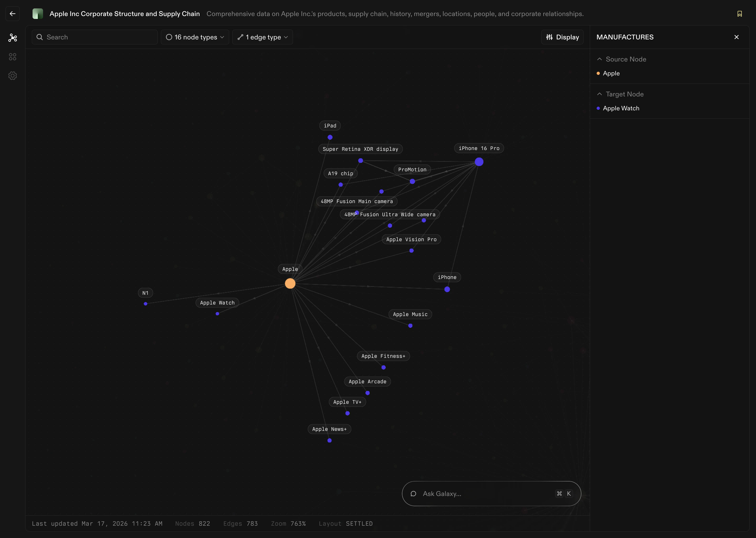Image resolution: width=756 pixels, height=538 pixels.
Task: Open the grid apps sidebar icon
Action: (x=13, y=57)
